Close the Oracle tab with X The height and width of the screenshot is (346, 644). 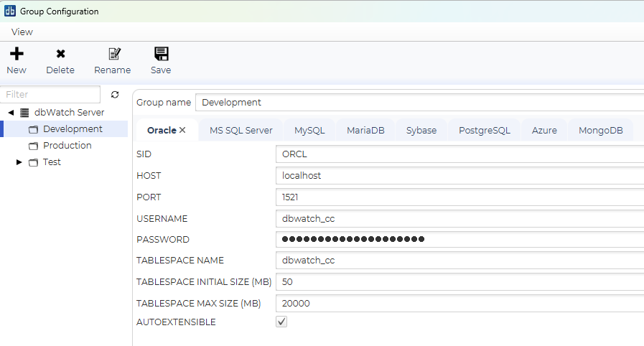182,130
